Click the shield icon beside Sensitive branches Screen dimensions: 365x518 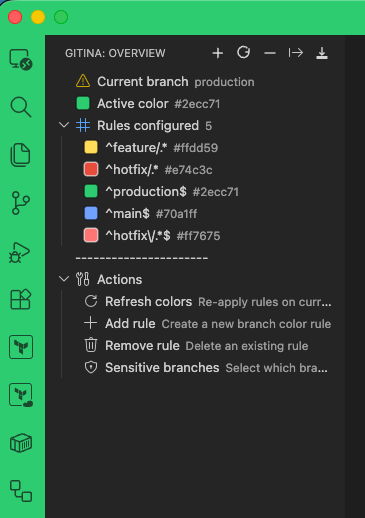pyautogui.click(x=91, y=367)
